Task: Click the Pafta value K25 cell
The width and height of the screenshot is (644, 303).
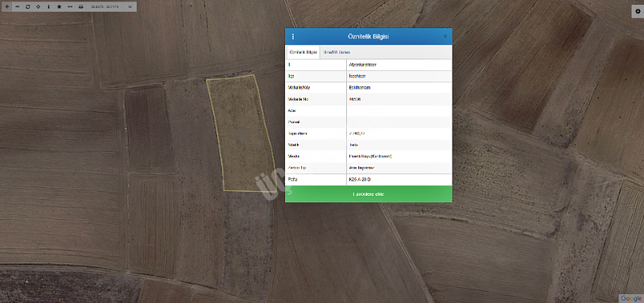Action: coord(399,180)
